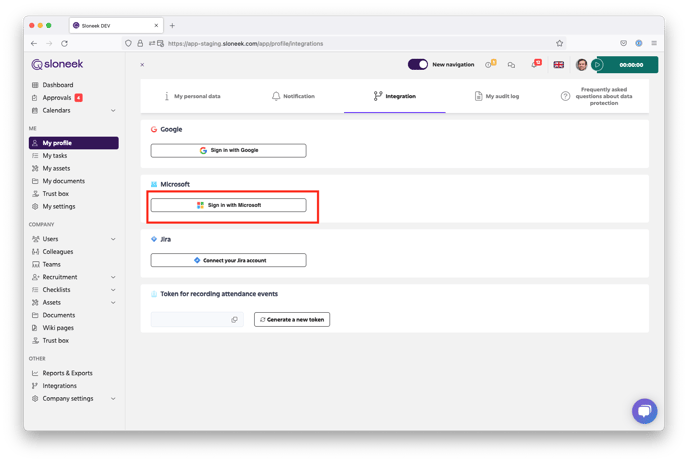This screenshot has height=462, width=688.
Task: Expand the Calendars chevron
Action: tap(113, 111)
